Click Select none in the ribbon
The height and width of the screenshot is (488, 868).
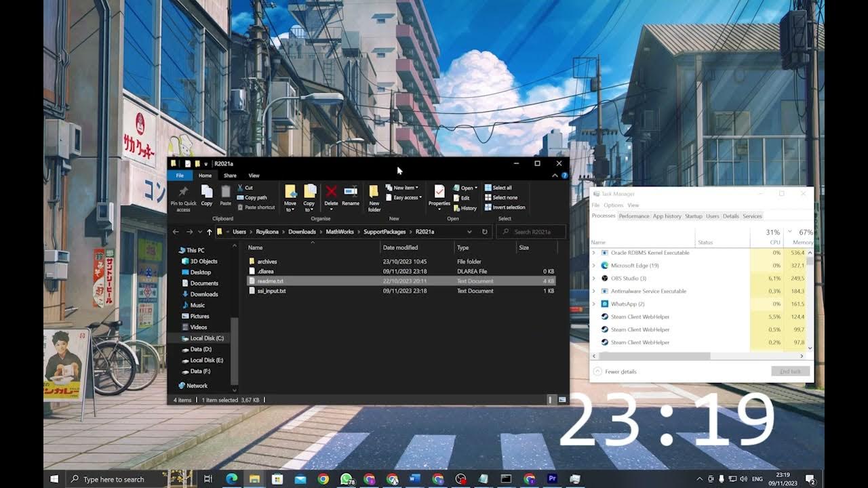501,197
